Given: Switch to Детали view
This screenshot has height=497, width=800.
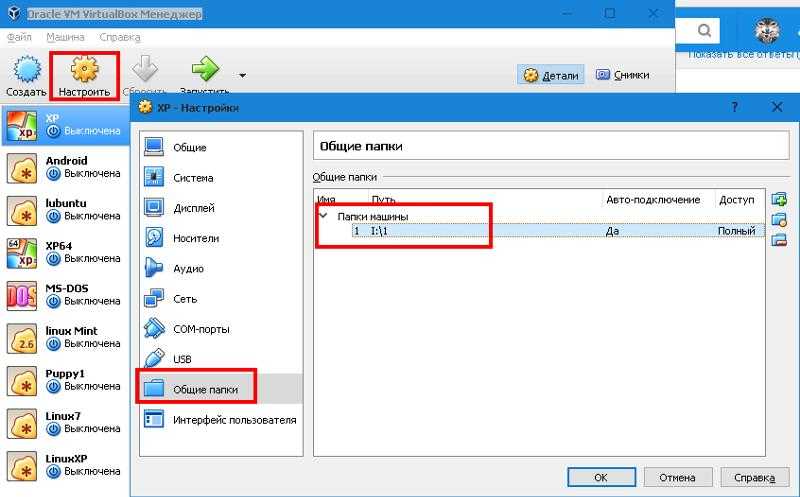Looking at the screenshot, I should 551,75.
